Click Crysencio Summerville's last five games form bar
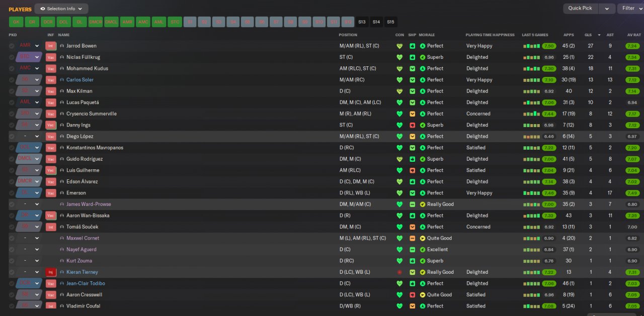Viewport: 644px width, 316px height. 531,114
